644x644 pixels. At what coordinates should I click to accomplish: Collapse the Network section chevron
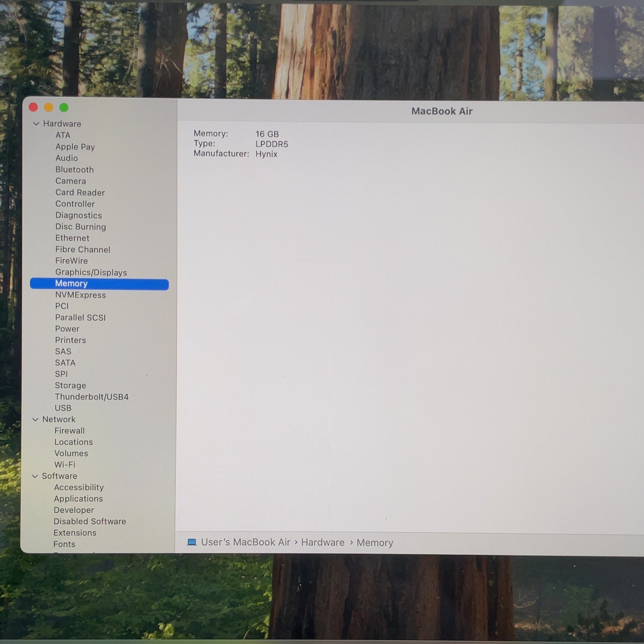tap(35, 419)
